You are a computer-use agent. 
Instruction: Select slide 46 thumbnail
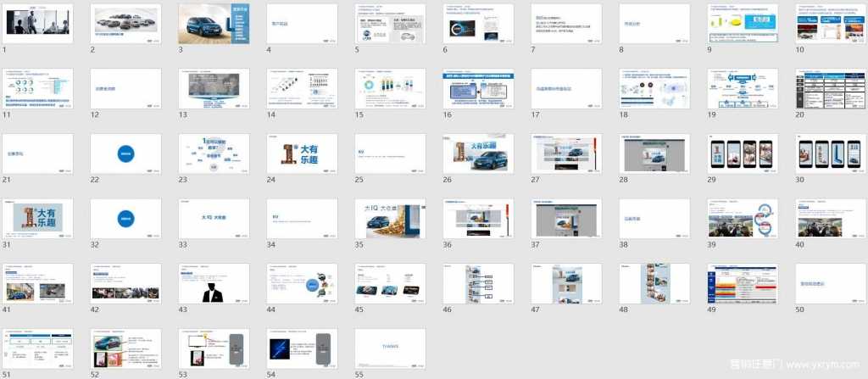[x=478, y=283]
